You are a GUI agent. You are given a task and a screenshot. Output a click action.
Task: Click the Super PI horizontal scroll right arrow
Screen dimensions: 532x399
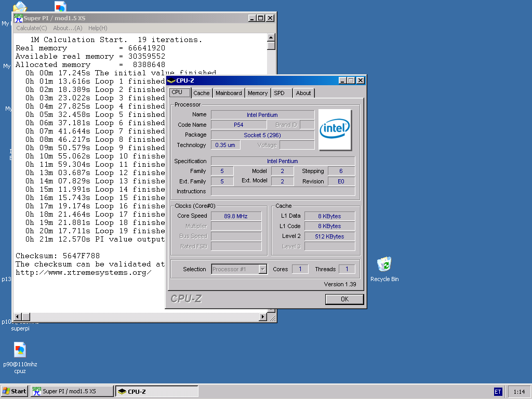tap(262, 316)
